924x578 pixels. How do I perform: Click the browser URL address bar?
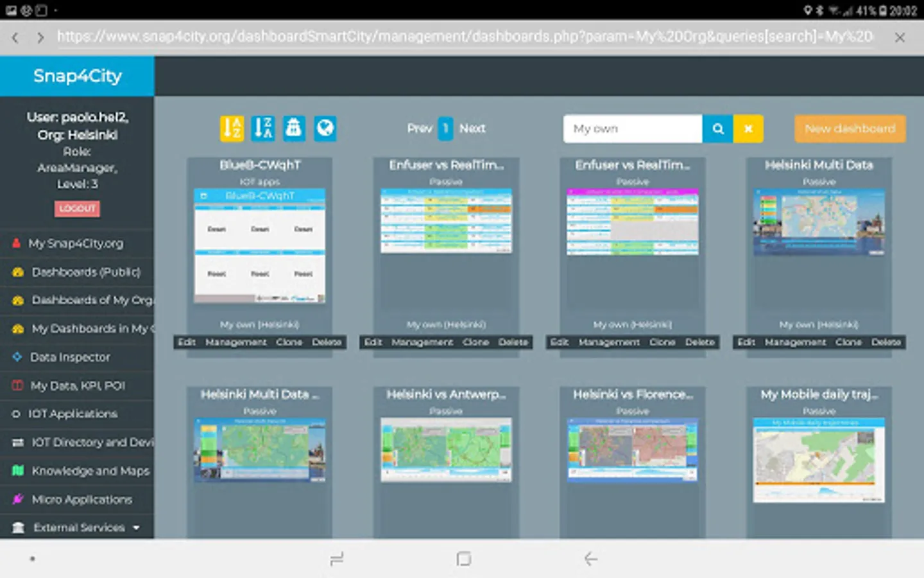(465, 37)
